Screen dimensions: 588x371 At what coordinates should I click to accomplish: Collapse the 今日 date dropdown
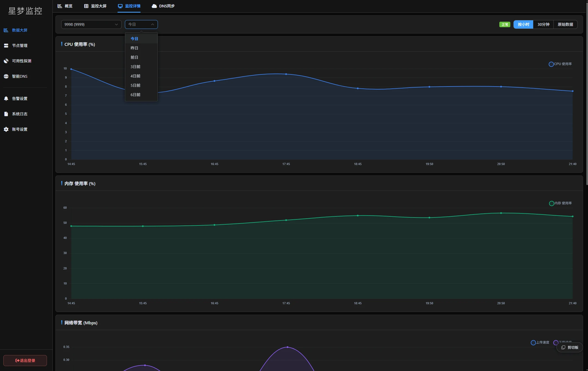pos(141,24)
